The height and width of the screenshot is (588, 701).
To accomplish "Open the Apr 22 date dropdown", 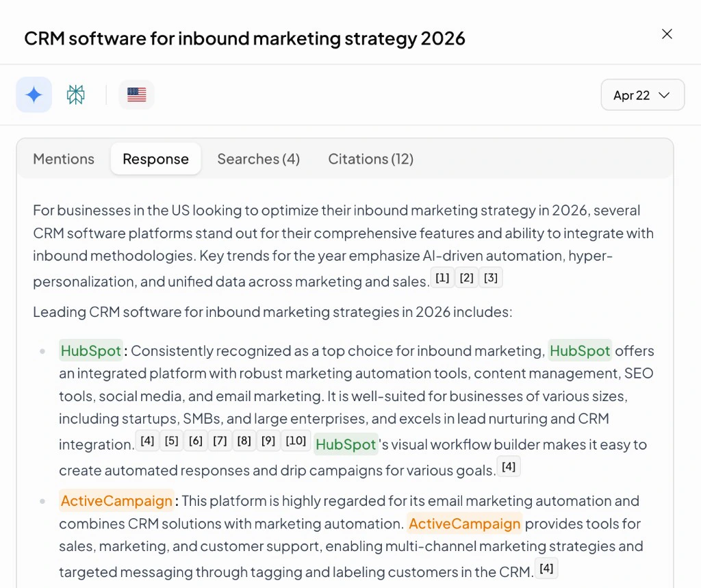I will pos(642,94).
